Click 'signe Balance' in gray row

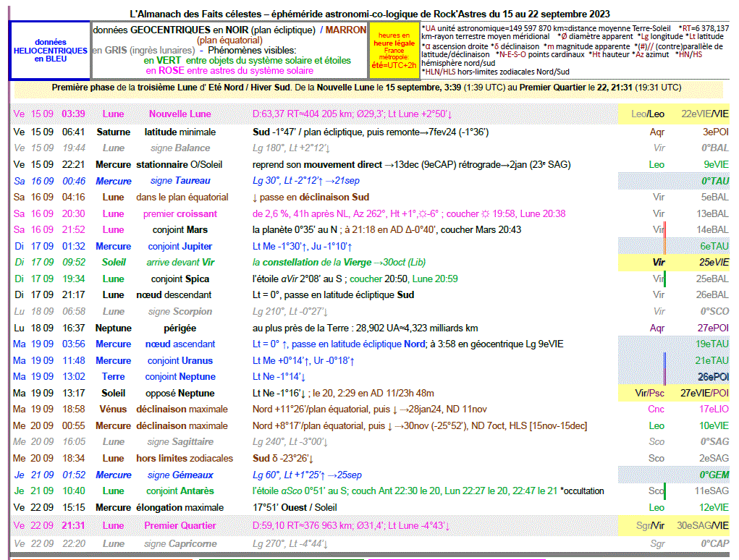click(x=180, y=148)
